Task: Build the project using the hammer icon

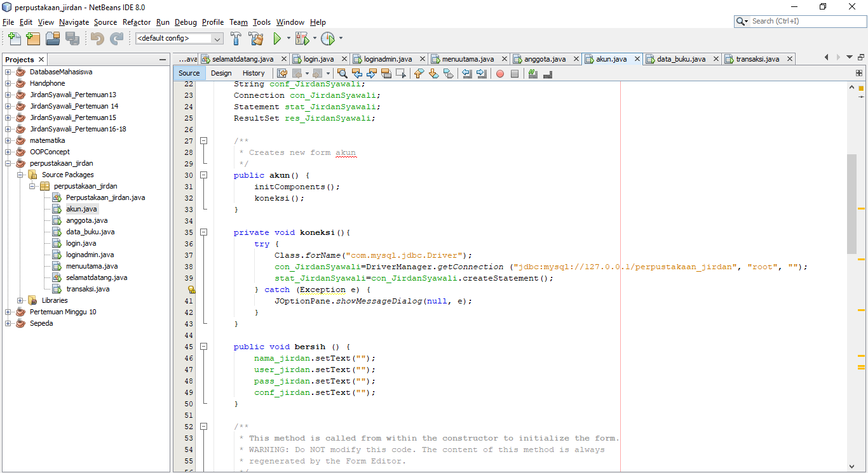Action: click(x=236, y=39)
